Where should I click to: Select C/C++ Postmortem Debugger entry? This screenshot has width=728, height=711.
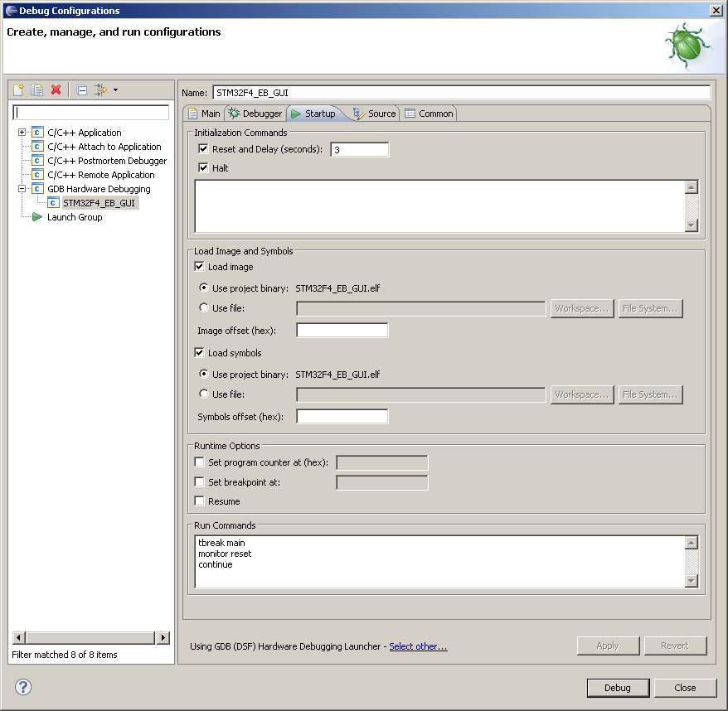pos(107,161)
